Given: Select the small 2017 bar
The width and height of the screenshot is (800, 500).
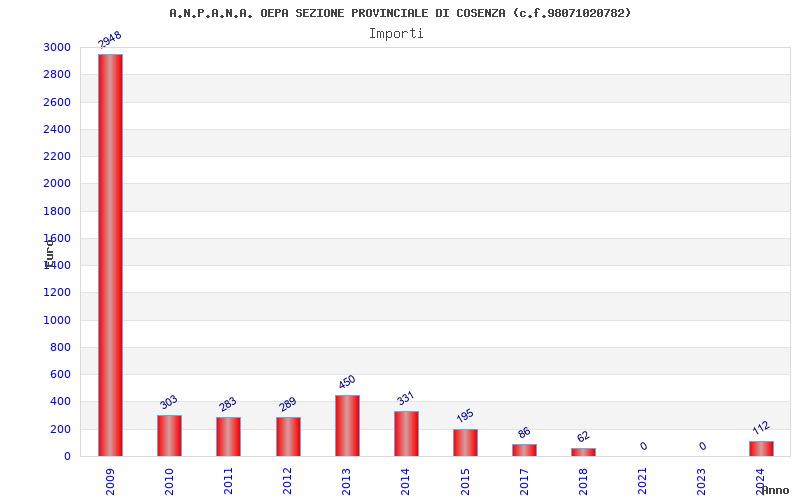Looking at the screenshot, I should pos(524,450).
